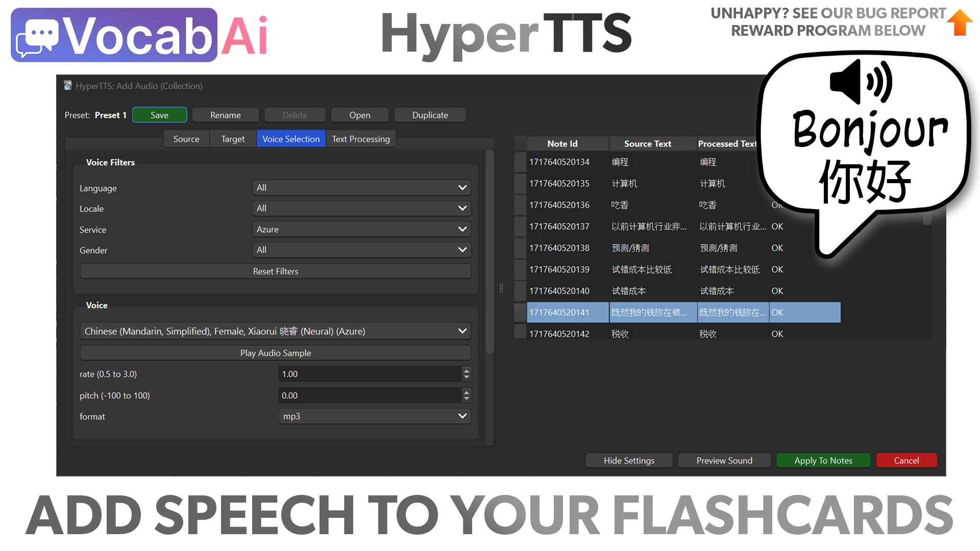Decrease pitch using spinner down arrow

tap(466, 398)
